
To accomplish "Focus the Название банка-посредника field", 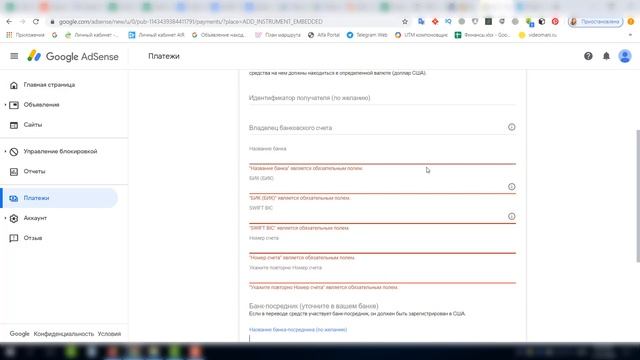I will pyautogui.click(x=382, y=337).
